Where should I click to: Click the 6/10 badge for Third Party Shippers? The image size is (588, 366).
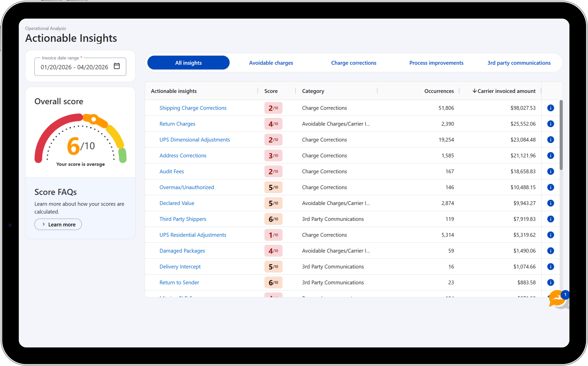click(273, 219)
